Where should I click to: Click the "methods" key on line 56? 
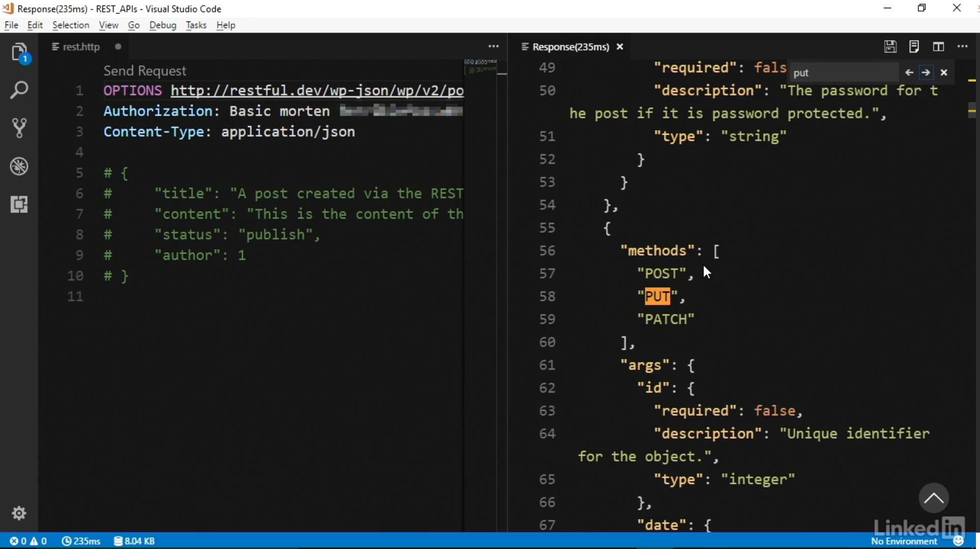658,251
